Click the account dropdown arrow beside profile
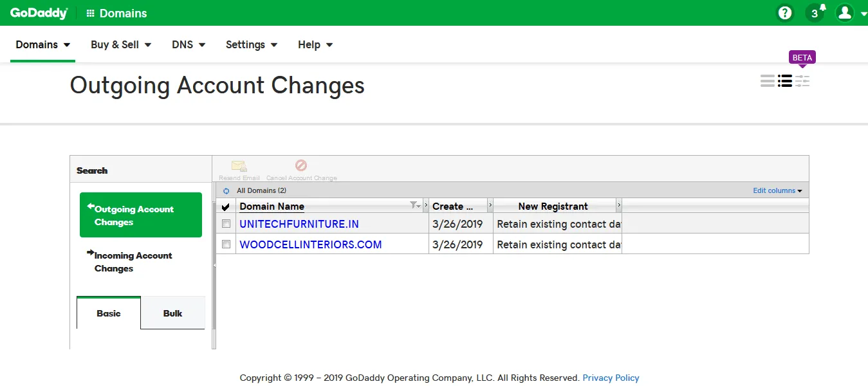Image resolution: width=868 pixels, height=386 pixels. [x=863, y=14]
